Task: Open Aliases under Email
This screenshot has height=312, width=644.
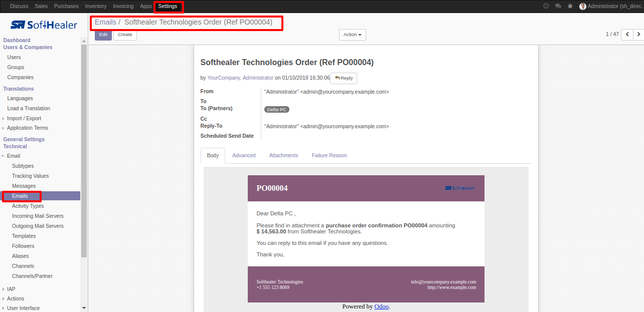Action: pos(21,256)
